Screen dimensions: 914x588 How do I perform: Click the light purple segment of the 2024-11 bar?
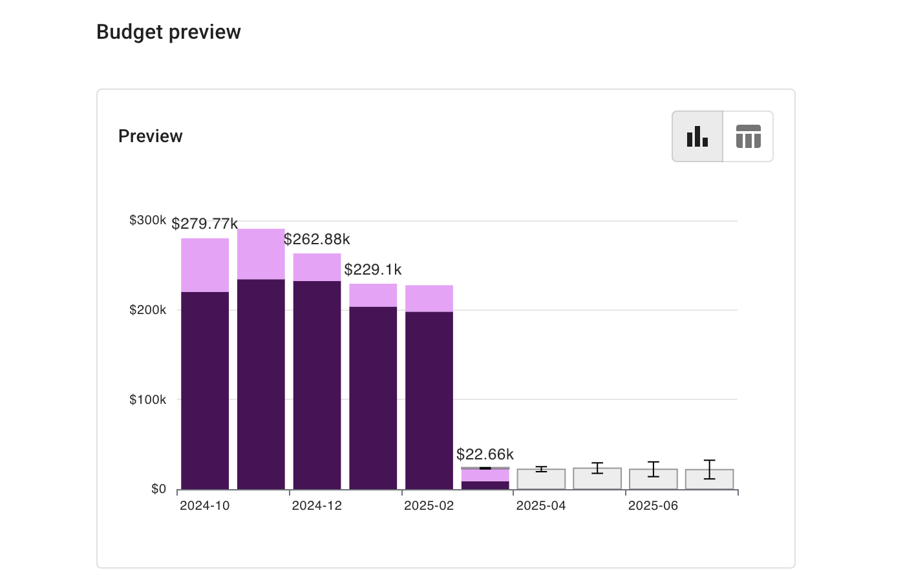261,255
